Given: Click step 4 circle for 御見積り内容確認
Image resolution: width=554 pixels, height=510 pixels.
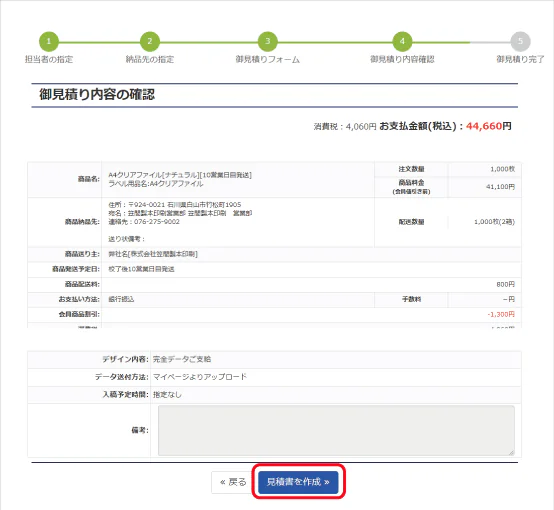Looking at the screenshot, I should tap(402, 41).
